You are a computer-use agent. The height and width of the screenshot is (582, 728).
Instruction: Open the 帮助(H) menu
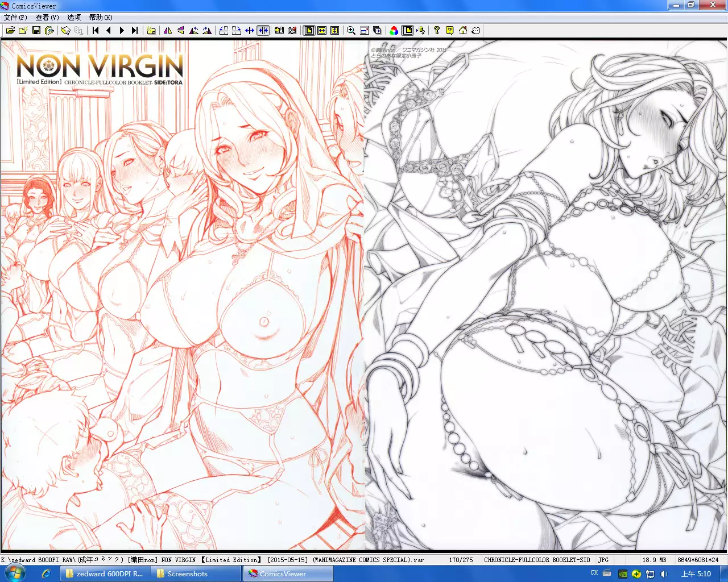[101, 18]
